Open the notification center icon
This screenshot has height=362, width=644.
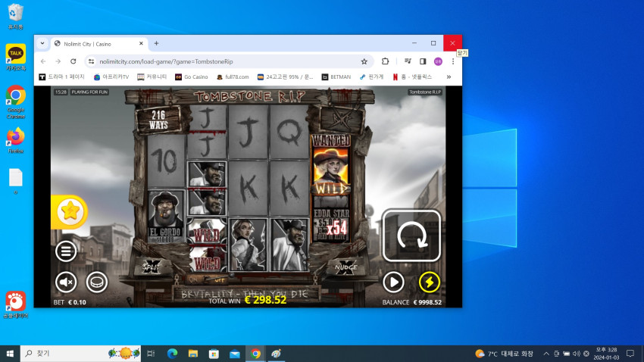630,354
